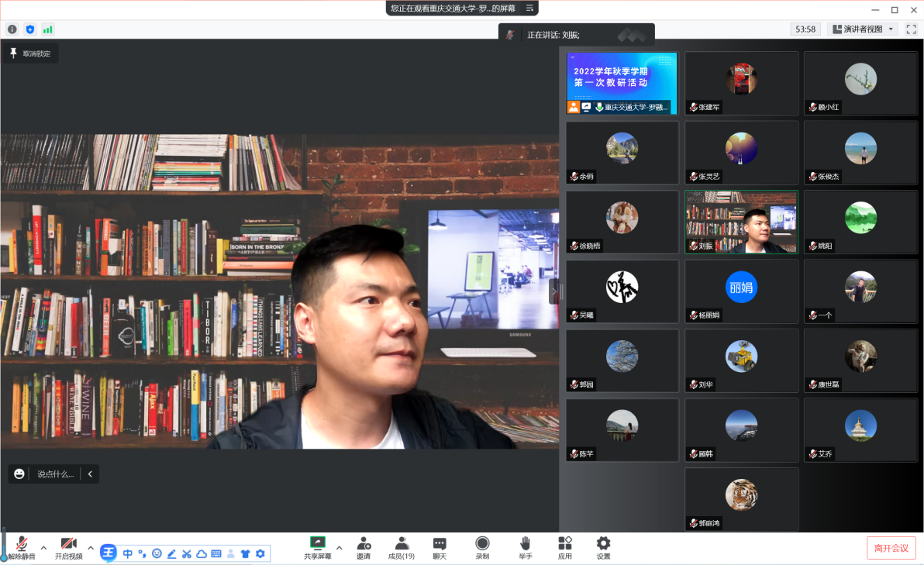The width and height of the screenshot is (924, 565).
Task: Enter full screen with top-right icon
Action: pyautogui.click(x=912, y=29)
